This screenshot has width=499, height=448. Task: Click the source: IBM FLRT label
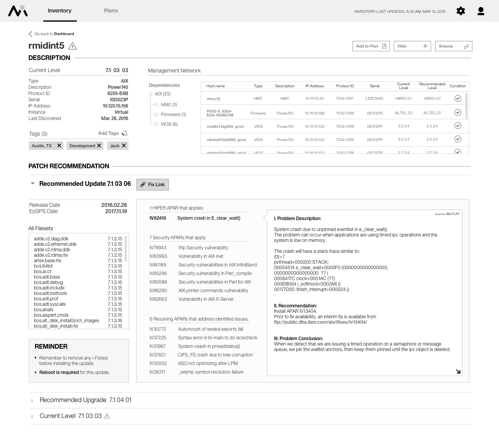coord(447,214)
